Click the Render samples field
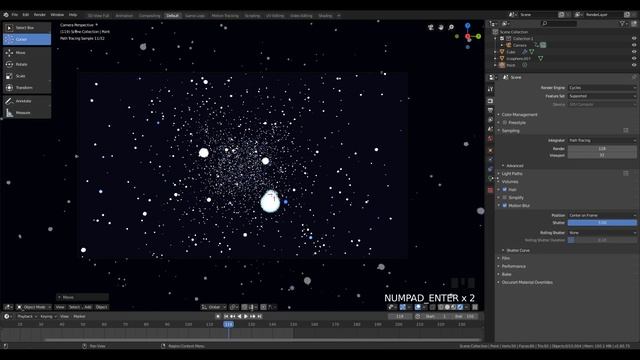640x360 pixels. [602, 149]
